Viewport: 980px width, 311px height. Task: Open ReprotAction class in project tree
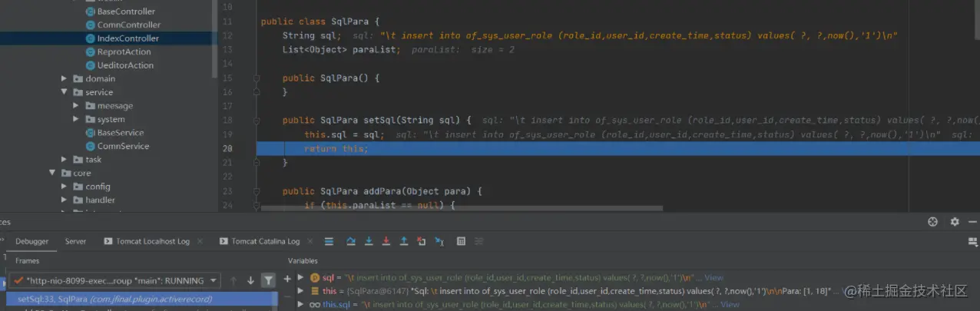coord(124,51)
